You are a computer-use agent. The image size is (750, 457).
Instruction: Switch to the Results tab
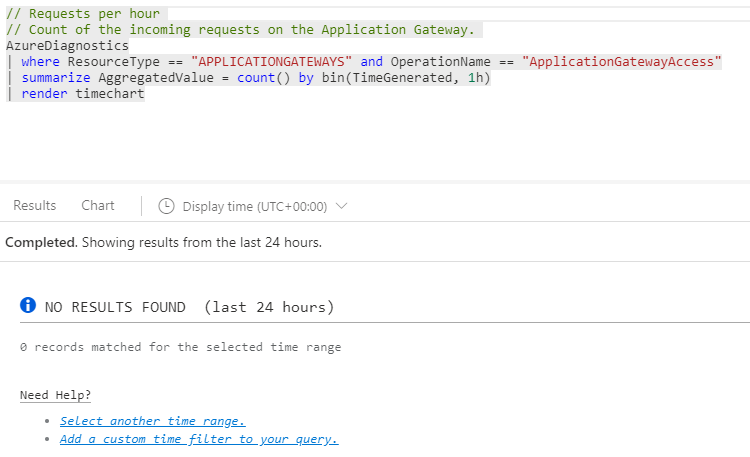point(34,205)
